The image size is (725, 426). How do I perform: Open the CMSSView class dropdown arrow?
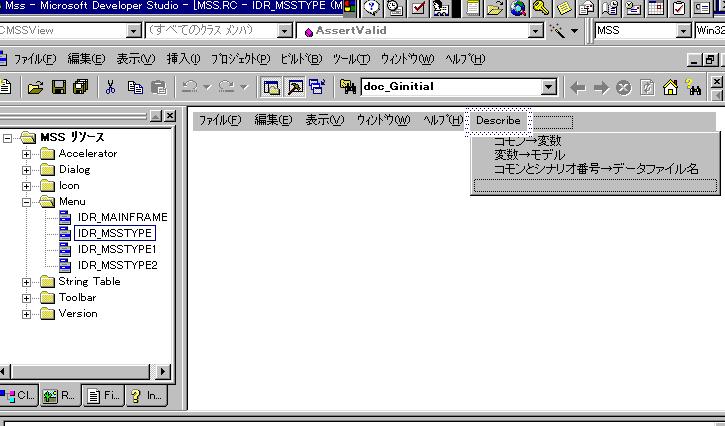(134, 31)
